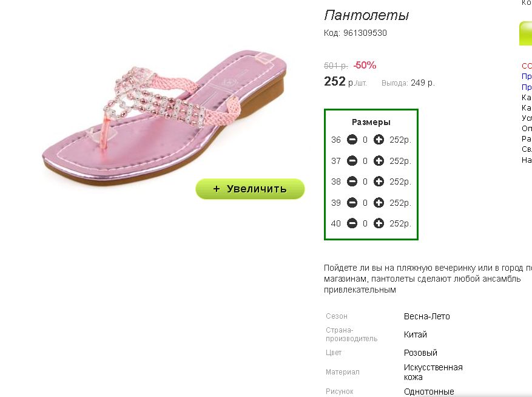Open the pink sandal product image
Viewport: 532px width, 397px height.
click(x=165, y=118)
